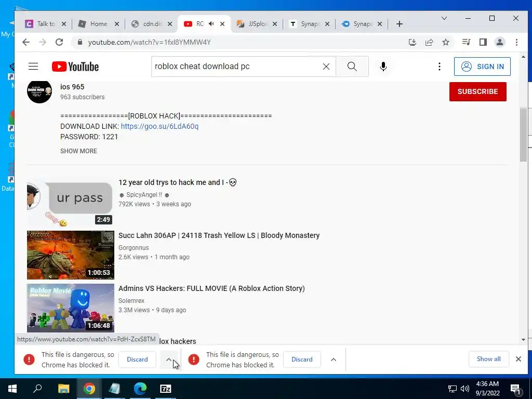532x399 pixels.
Task: Discard the first blocked download
Action: 137,360
